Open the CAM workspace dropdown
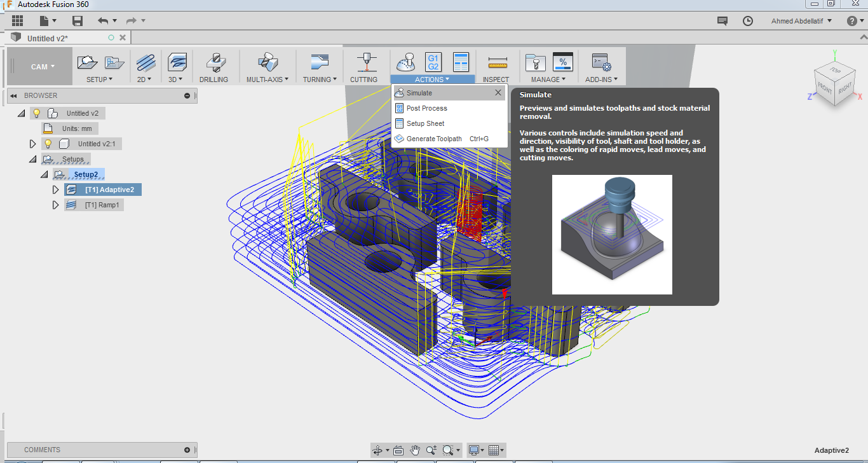Viewport: 868px width, 463px height. pyautogui.click(x=43, y=66)
